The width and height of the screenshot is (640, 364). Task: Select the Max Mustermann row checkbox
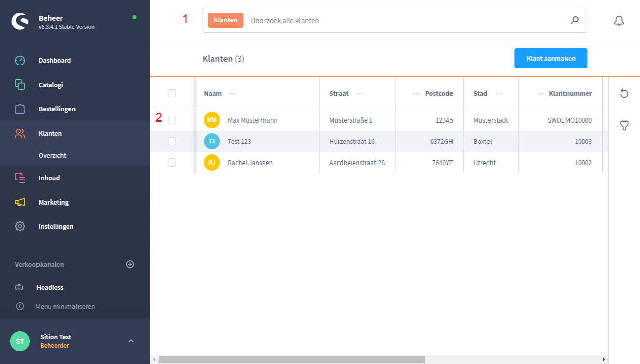(172, 120)
